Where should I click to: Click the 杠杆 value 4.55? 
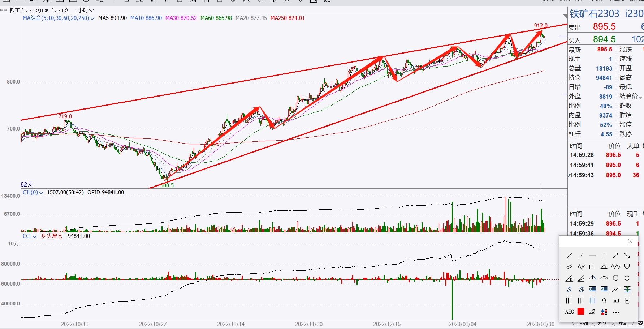pyautogui.click(x=606, y=134)
